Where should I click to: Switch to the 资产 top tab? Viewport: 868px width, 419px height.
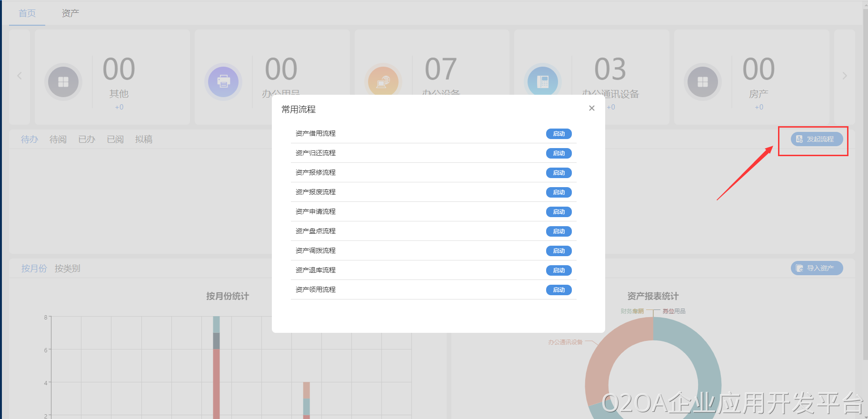pos(70,13)
